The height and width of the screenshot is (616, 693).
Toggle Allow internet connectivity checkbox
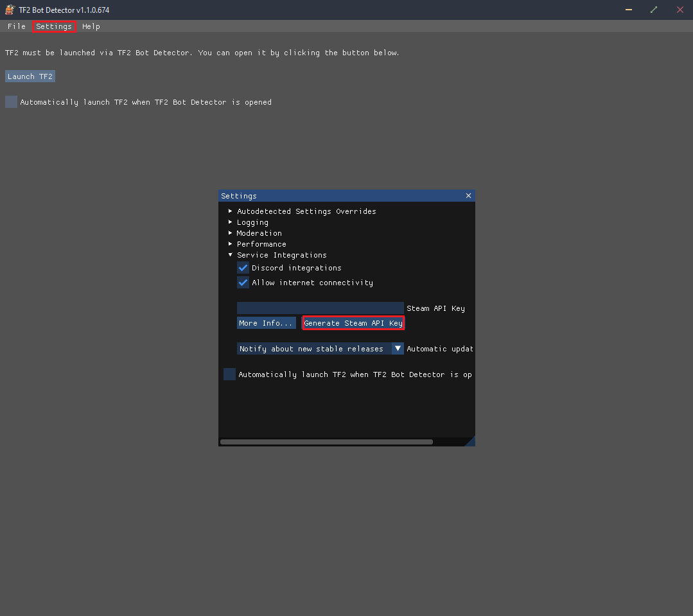pyautogui.click(x=243, y=283)
